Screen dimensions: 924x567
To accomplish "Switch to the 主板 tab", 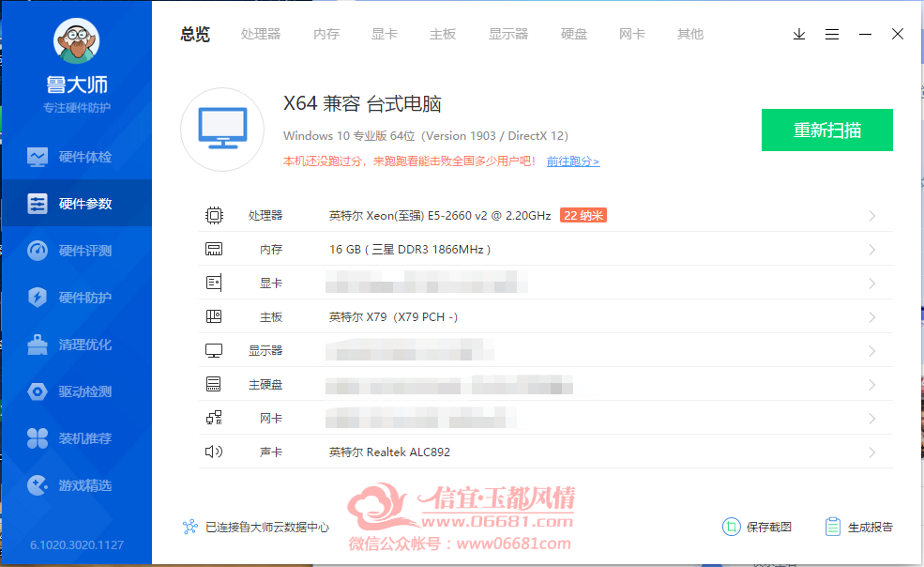I will coord(443,34).
